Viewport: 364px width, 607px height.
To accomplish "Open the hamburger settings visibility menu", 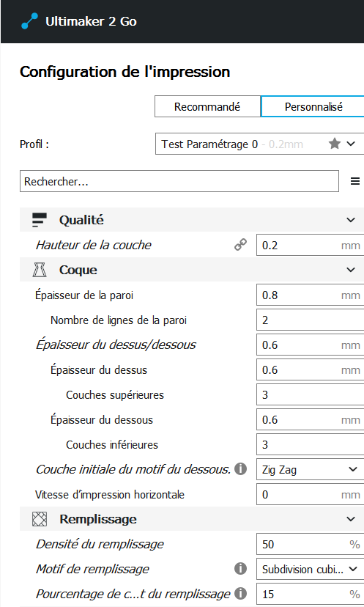I will tap(355, 181).
